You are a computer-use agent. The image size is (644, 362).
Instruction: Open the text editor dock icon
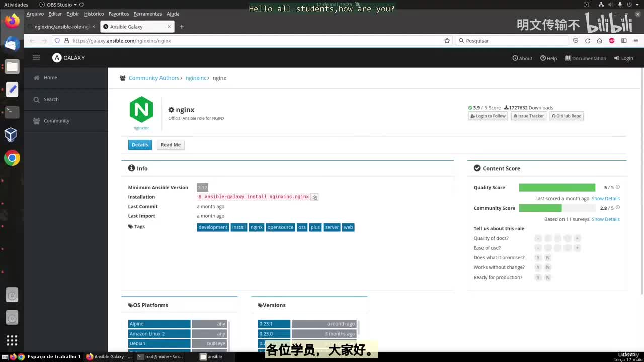12,89
